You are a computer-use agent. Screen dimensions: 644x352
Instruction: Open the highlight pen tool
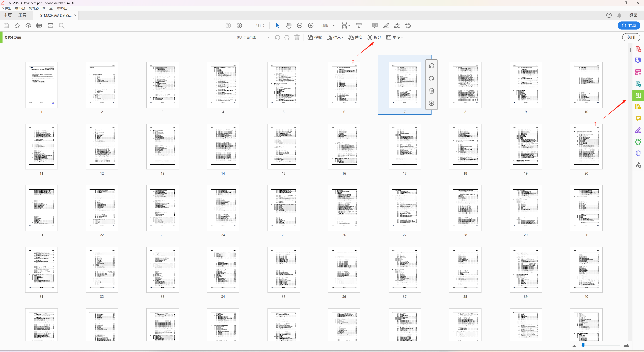(386, 26)
